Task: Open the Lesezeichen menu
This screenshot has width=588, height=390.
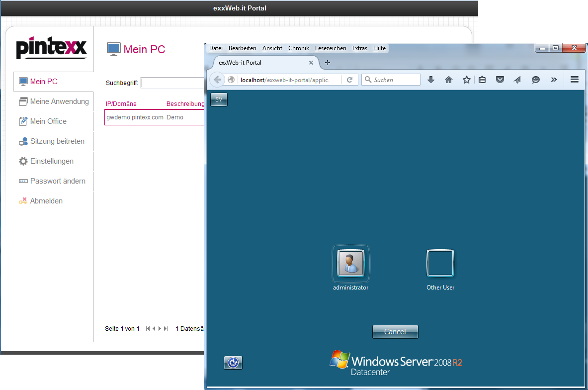Action: pyautogui.click(x=331, y=48)
